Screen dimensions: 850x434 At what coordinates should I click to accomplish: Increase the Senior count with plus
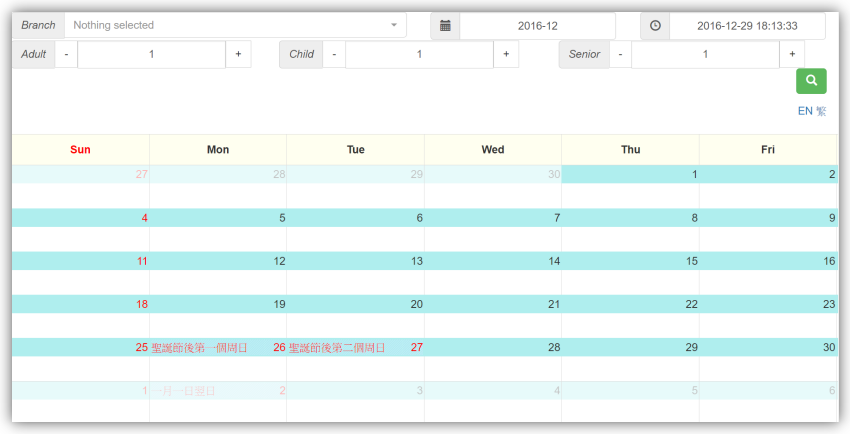click(792, 54)
